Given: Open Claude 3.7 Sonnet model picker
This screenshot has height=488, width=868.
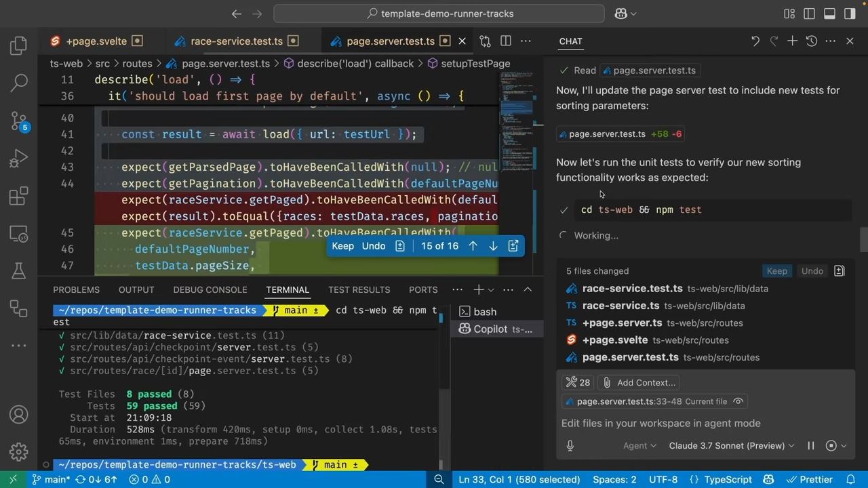Looking at the screenshot, I should point(731,445).
